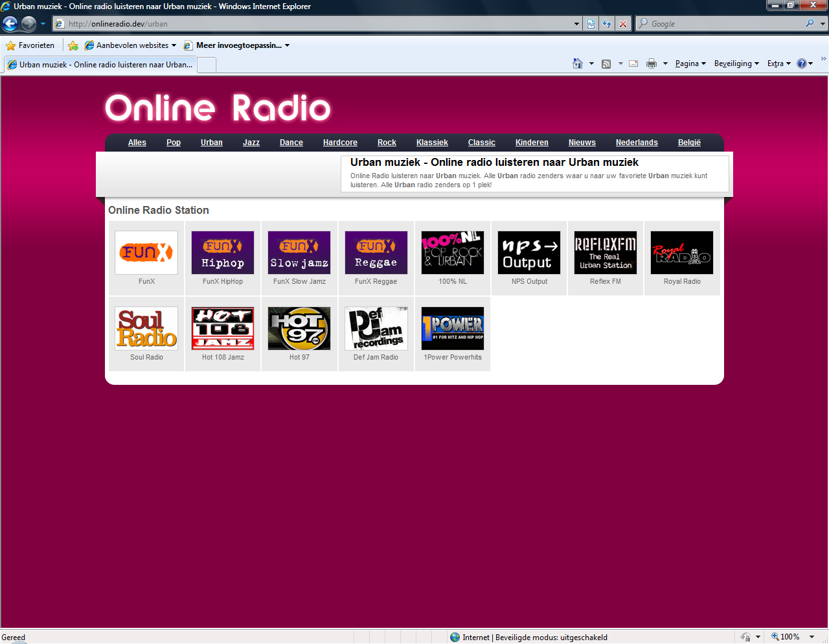Open the Reflex FM station logo

[x=606, y=253]
